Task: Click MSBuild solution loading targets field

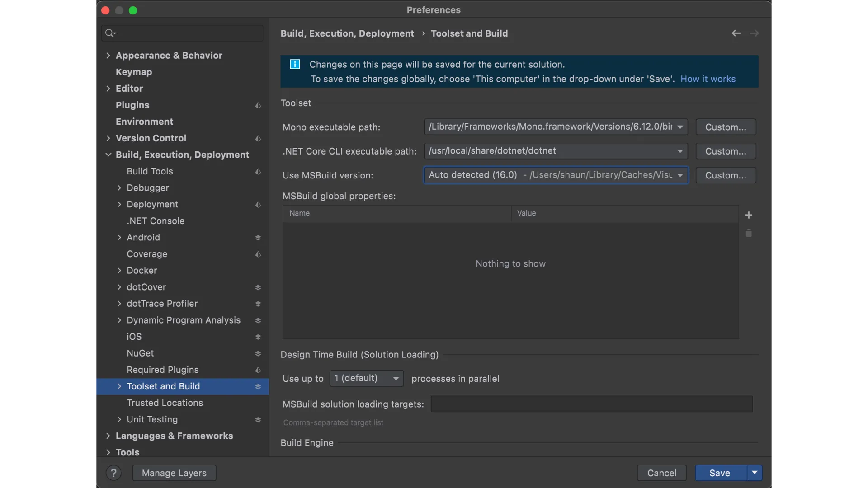Action: pyautogui.click(x=592, y=404)
